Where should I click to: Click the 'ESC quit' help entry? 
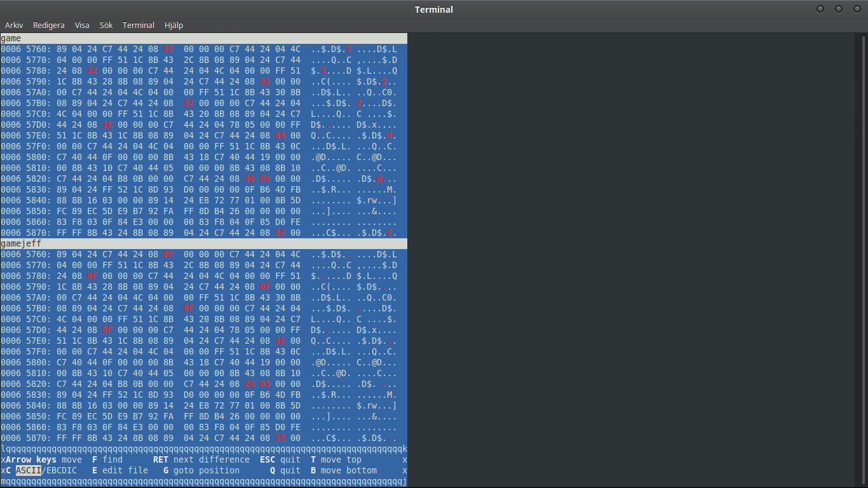click(x=280, y=459)
